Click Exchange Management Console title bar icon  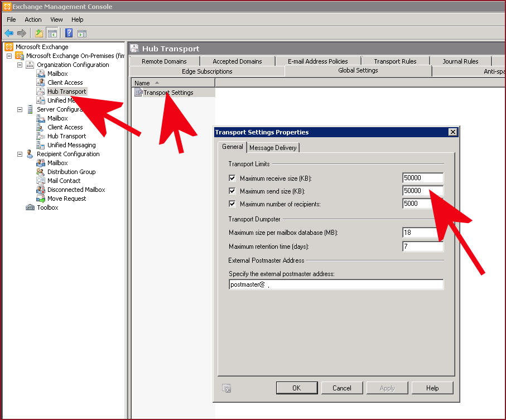7,7
